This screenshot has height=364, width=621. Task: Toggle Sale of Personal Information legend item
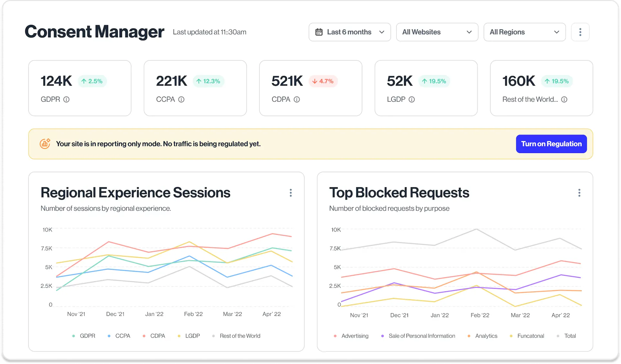418,336
